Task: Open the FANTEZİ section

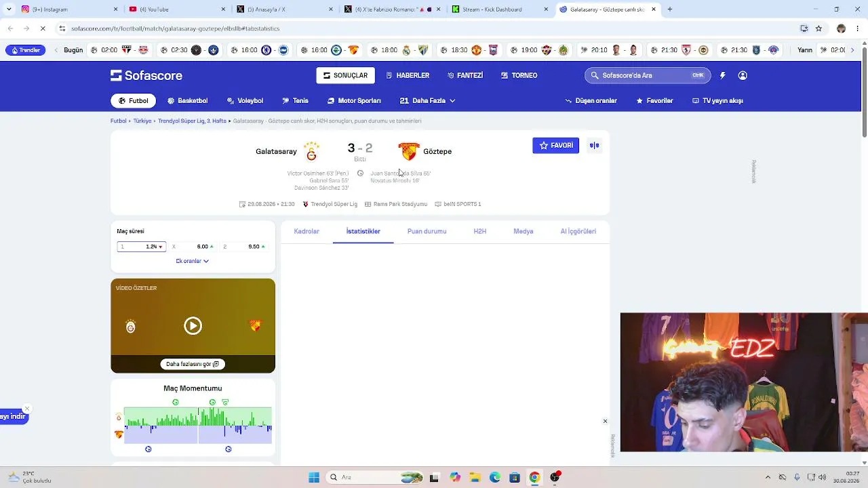Action: click(x=465, y=75)
